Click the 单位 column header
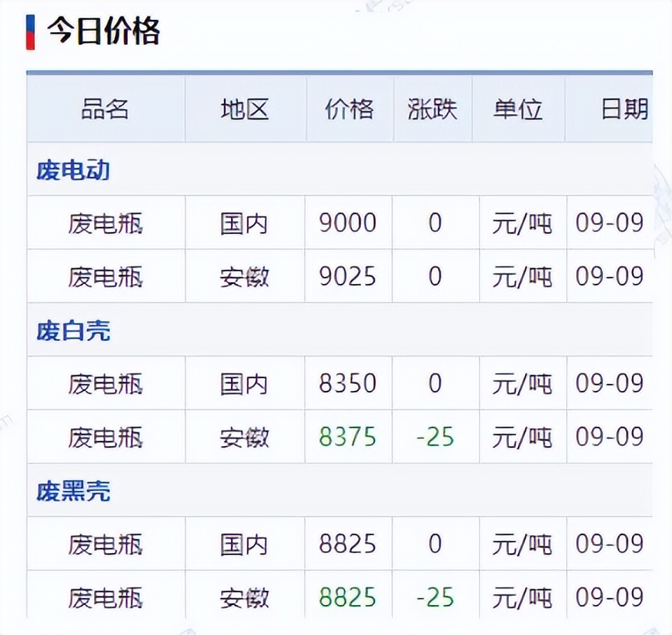Image resolution: width=672 pixels, height=635 pixels. coord(519,109)
